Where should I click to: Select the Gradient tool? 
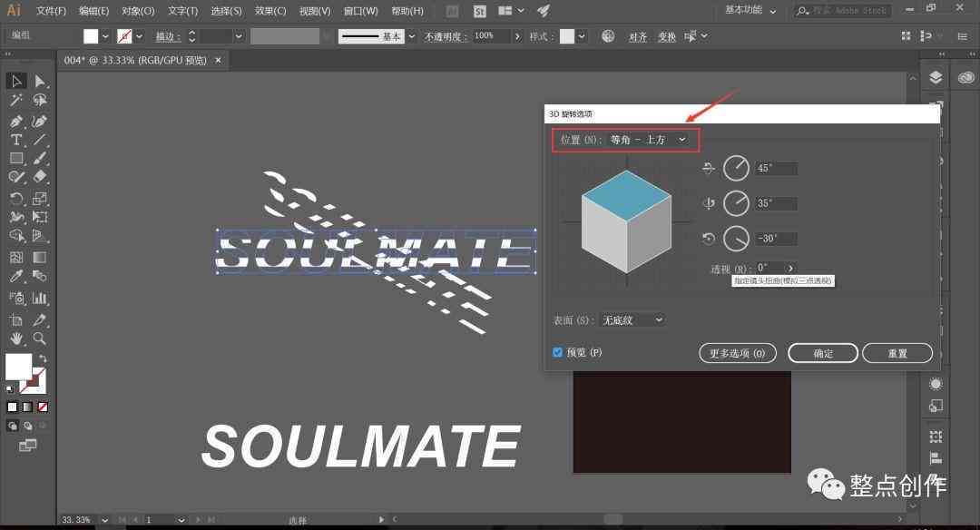pyautogui.click(x=39, y=257)
